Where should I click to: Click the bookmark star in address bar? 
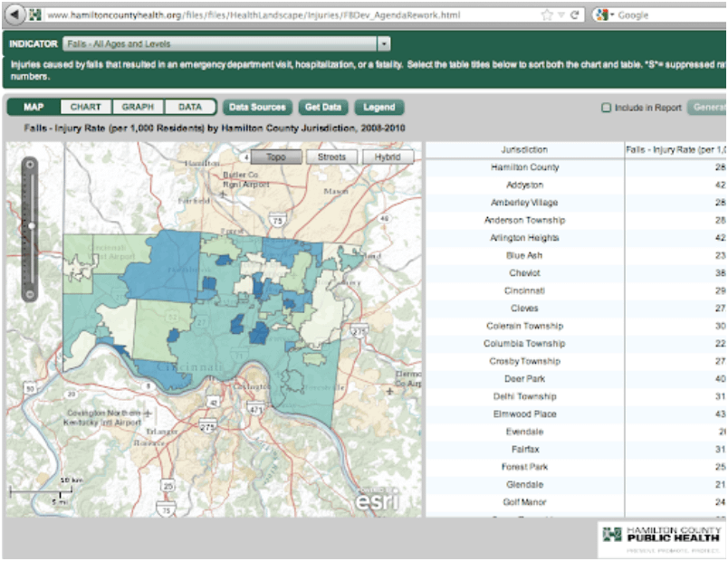coord(546,15)
